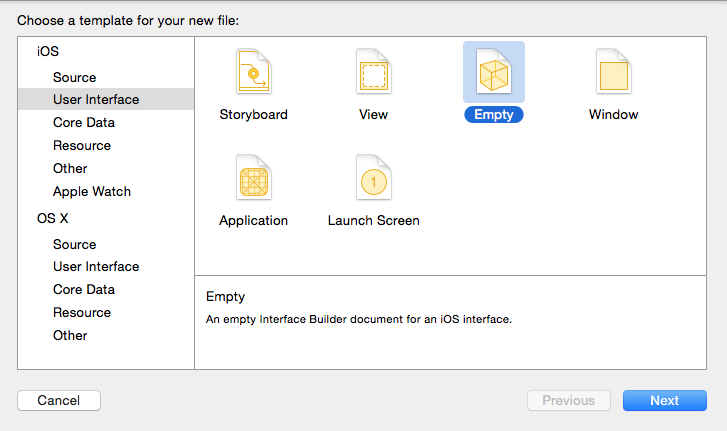The height and width of the screenshot is (431, 727).
Task: Select the Empty template icon
Action: pos(494,72)
